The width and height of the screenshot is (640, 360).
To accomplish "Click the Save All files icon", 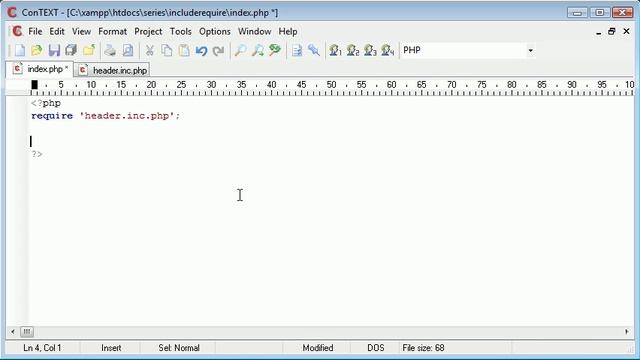I will (71, 51).
